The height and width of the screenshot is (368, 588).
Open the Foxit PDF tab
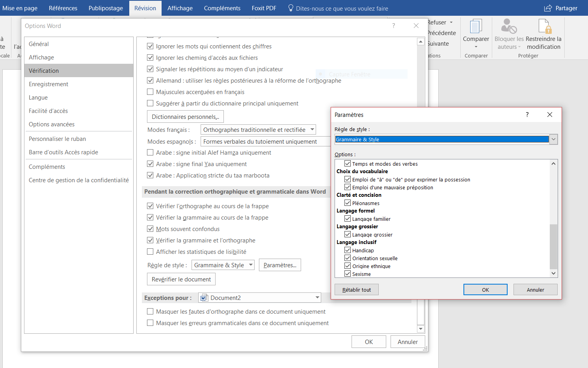coord(264,8)
